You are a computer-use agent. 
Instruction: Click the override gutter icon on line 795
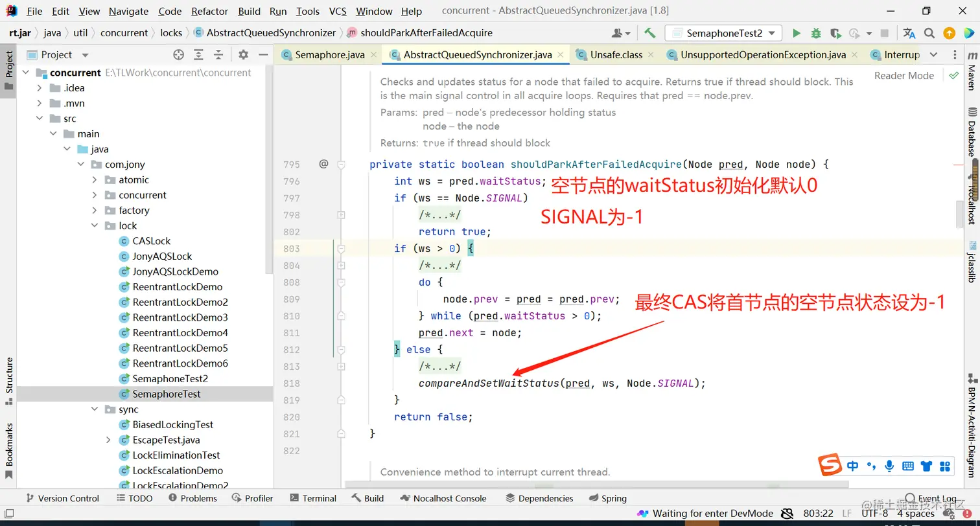(x=323, y=164)
